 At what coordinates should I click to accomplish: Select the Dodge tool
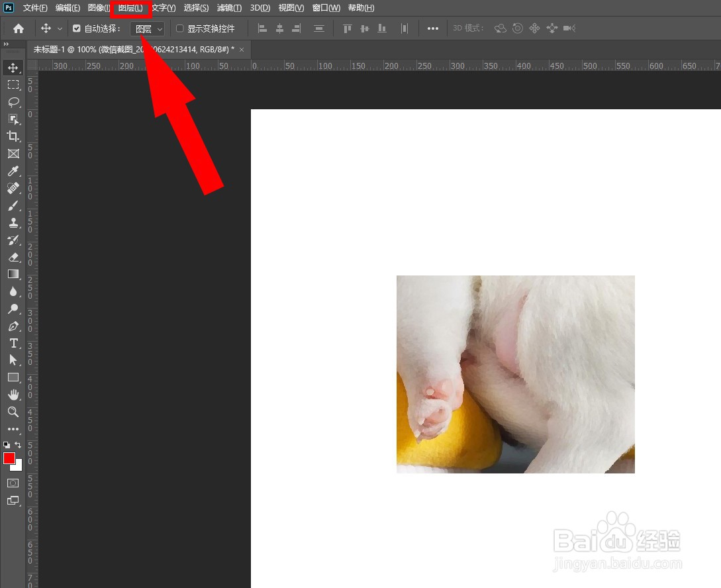click(13, 309)
